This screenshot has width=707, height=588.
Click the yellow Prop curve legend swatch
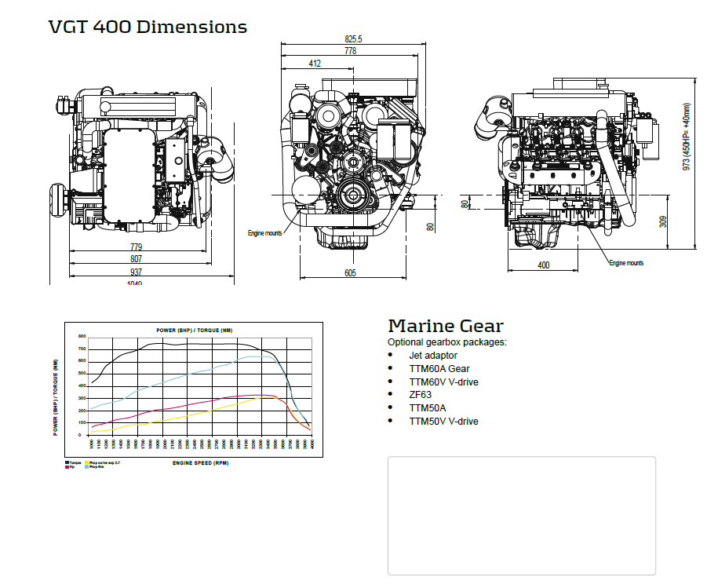(x=87, y=463)
